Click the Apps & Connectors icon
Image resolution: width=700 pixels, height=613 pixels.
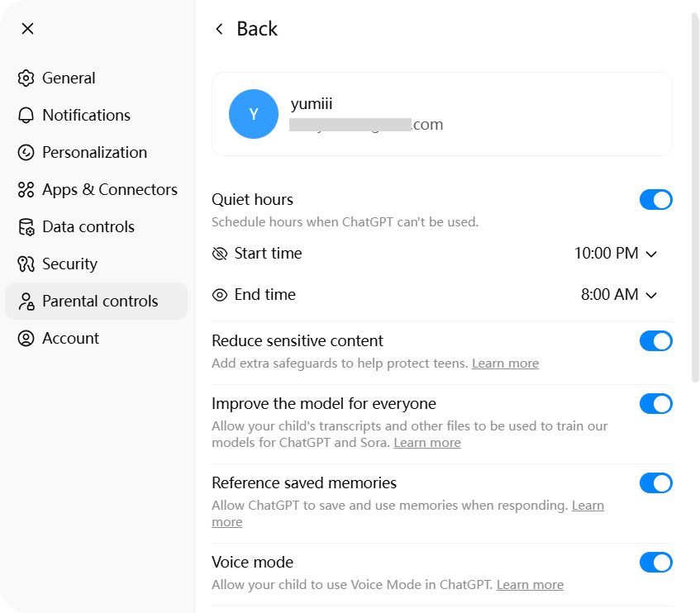click(26, 189)
